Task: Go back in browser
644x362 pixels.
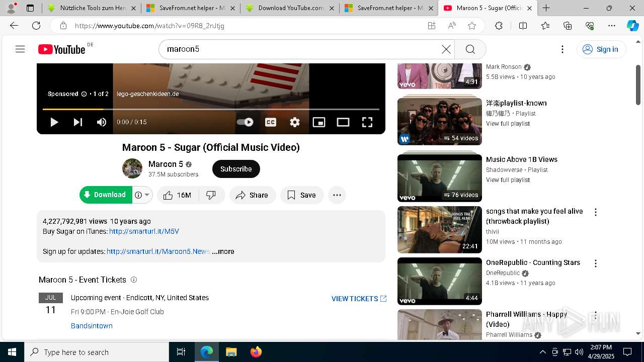Action: 14,26
